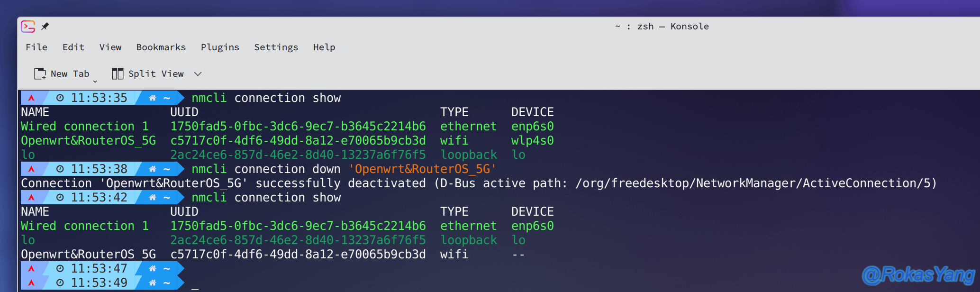Expand the toolbar overflow chevron
This screenshot has width=980, height=292.
point(198,74)
